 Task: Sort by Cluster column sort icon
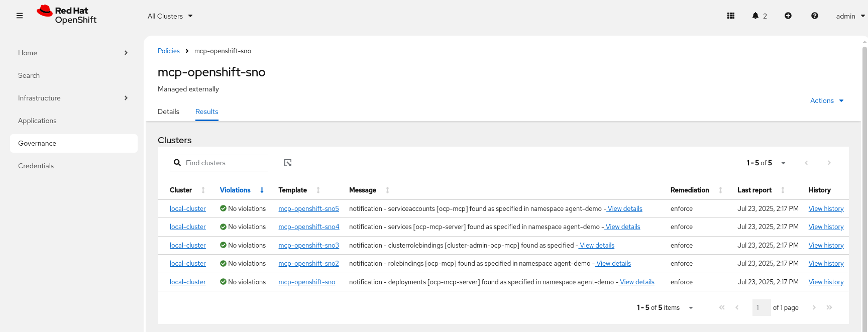[203, 190]
